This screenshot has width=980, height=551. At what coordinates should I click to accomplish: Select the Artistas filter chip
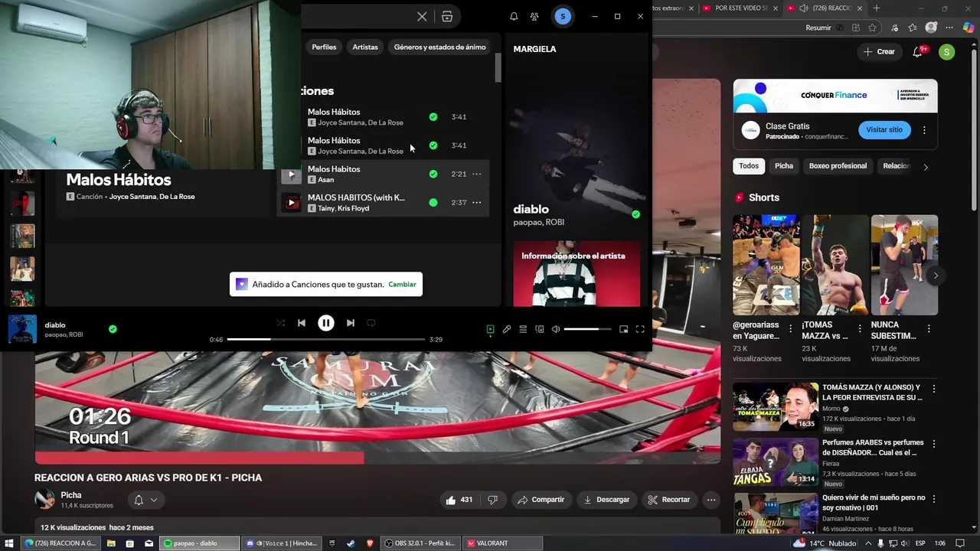(365, 47)
